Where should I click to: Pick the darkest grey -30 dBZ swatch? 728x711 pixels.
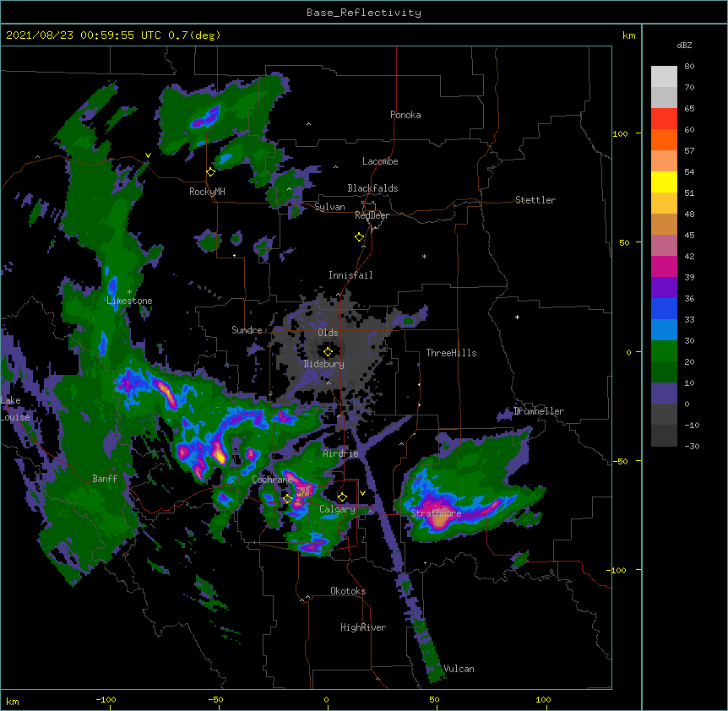[x=664, y=436]
